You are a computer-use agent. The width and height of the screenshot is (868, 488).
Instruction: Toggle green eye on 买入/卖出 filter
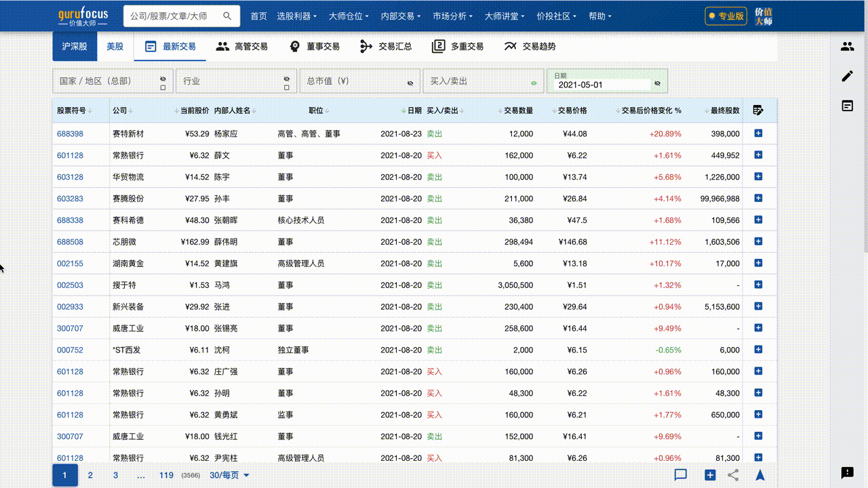(534, 83)
